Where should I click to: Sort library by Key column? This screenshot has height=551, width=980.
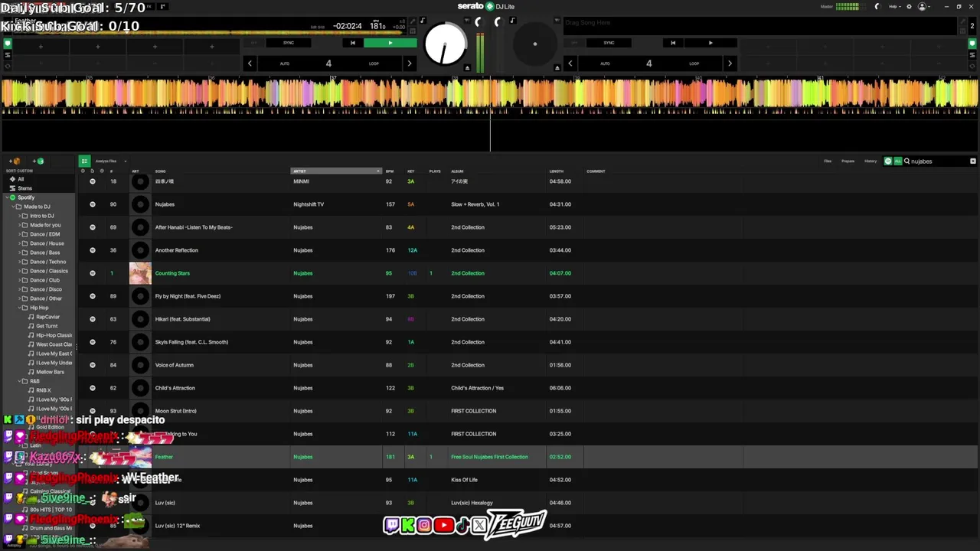[x=410, y=171]
